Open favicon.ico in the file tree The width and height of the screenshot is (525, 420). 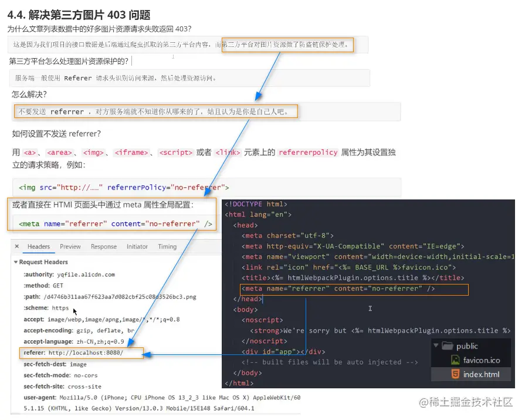[482, 360]
